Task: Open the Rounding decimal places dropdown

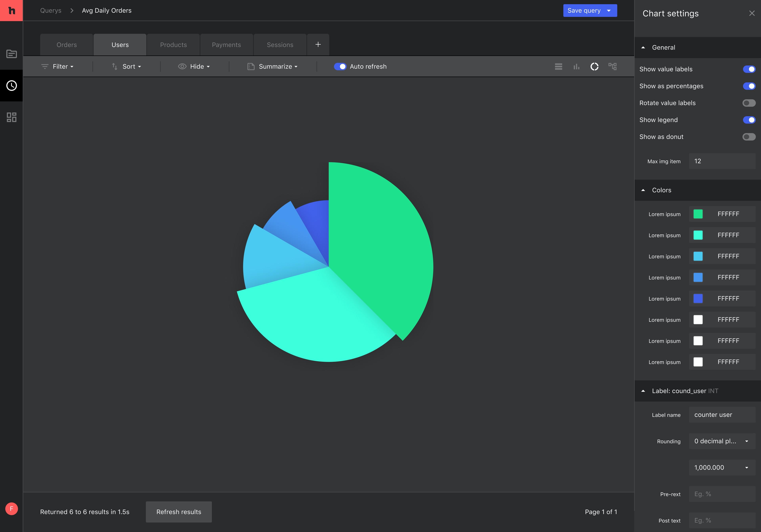Action: pyautogui.click(x=722, y=441)
